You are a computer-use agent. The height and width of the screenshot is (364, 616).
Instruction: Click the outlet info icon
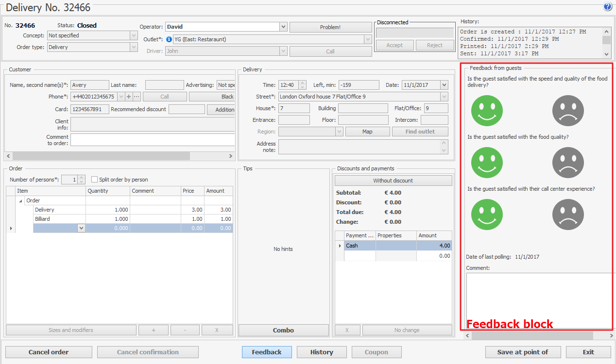click(169, 39)
